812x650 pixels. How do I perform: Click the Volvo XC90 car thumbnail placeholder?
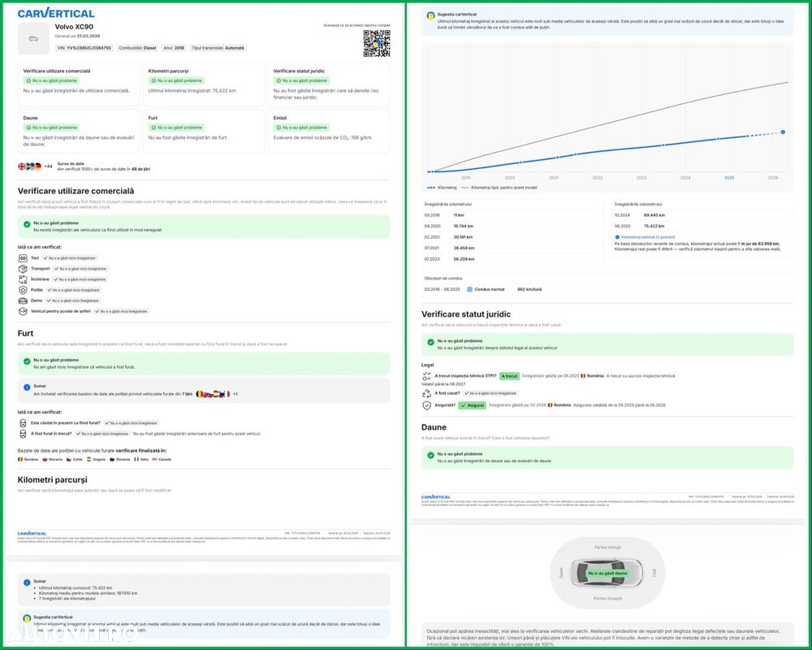[33, 39]
